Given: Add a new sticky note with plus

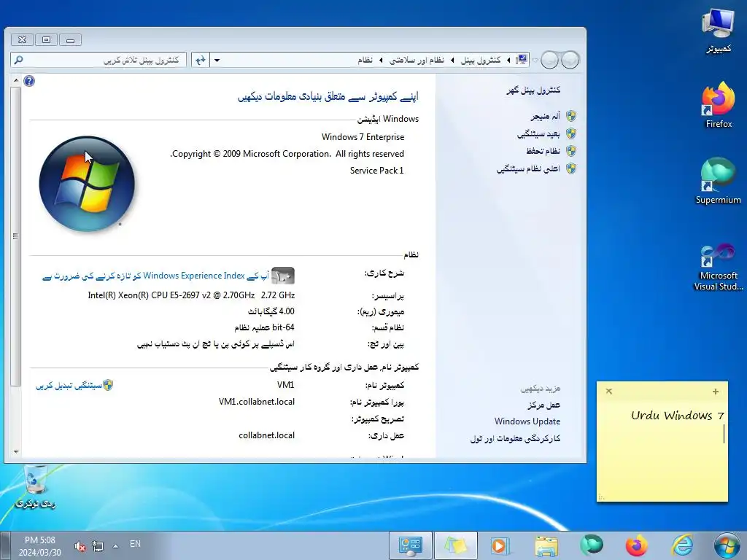Looking at the screenshot, I should [715, 392].
